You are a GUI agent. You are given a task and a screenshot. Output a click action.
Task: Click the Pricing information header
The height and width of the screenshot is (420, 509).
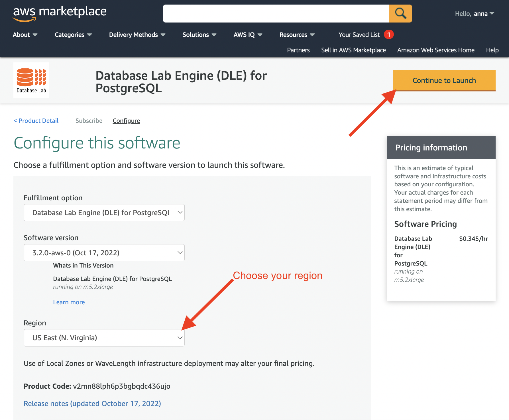pyautogui.click(x=441, y=148)
